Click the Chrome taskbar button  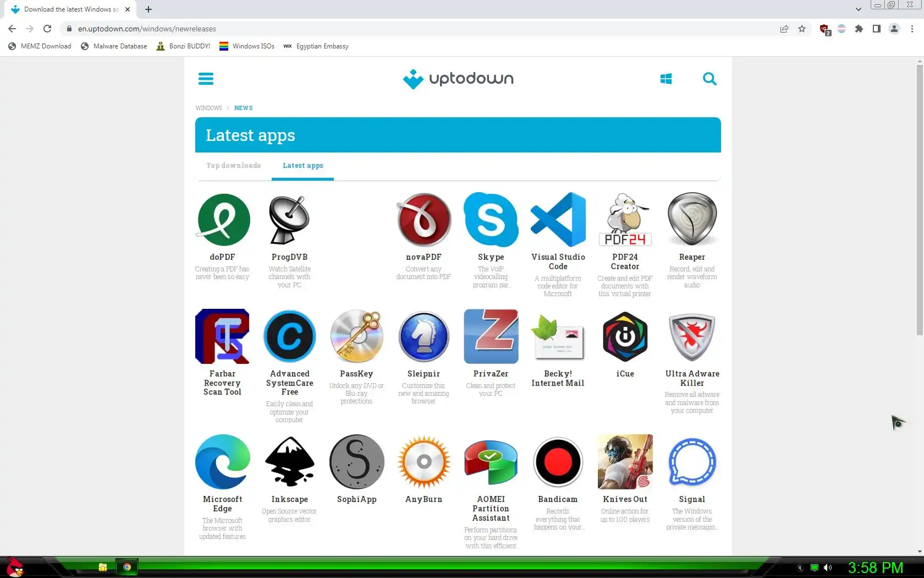[x=127, y=567]
